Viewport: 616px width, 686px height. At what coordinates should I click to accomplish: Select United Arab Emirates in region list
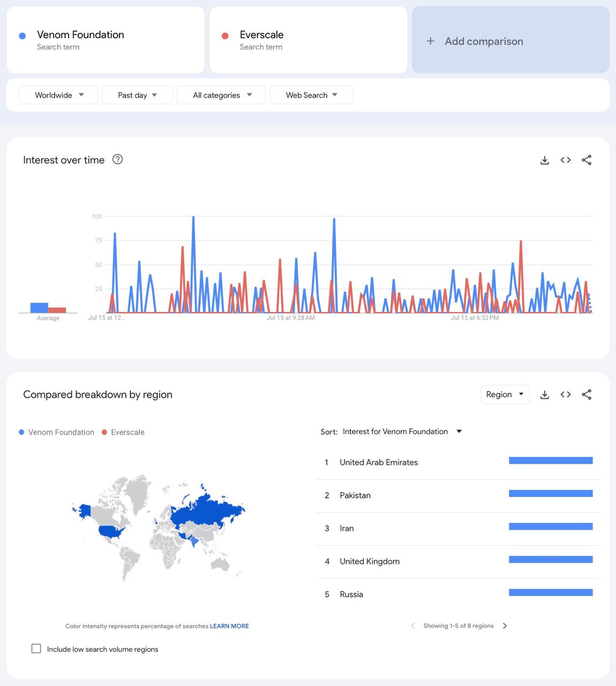tap(378, 463)
